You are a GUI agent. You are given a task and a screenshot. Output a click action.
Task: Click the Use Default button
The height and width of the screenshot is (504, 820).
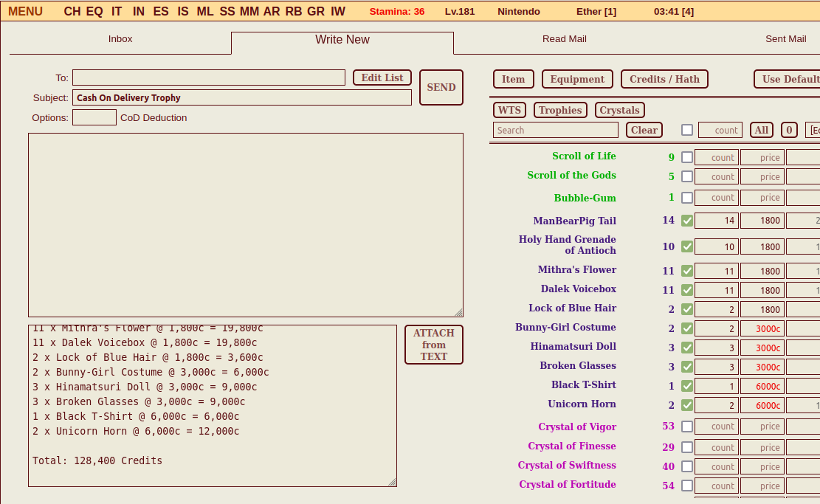pos(787,79)
